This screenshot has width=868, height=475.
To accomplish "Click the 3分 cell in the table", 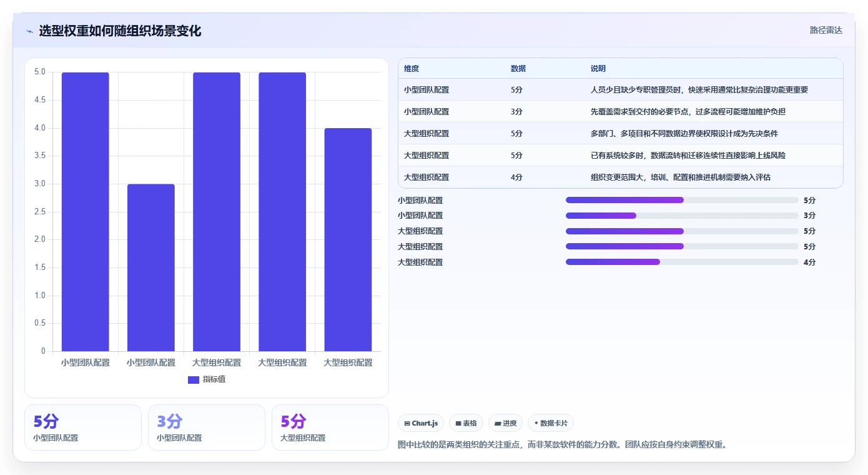I will click(x=516, y=112).
